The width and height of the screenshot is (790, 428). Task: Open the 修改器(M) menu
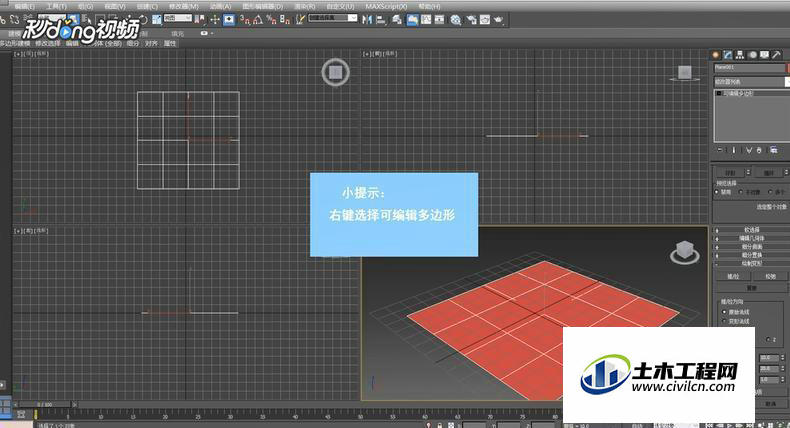pos(183,7)
